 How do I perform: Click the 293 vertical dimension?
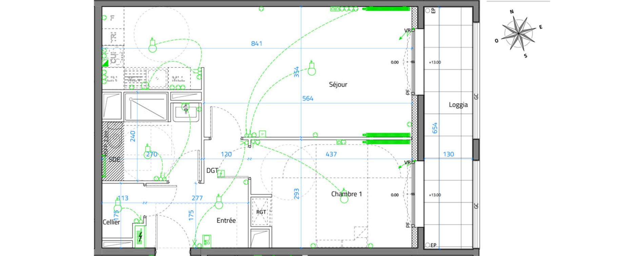point(296,194)
